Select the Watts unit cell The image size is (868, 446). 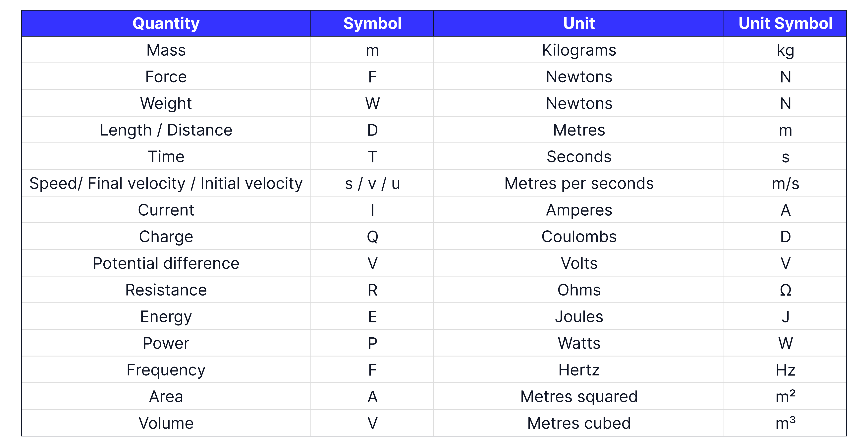[x=579, y=343]
